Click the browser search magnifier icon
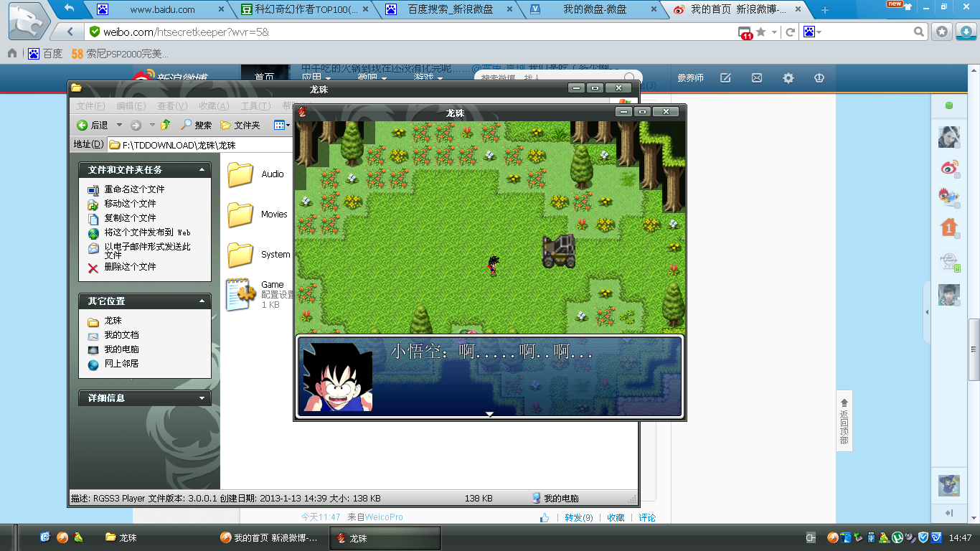Viewport: 980px width, 551px height. [919, 32]
